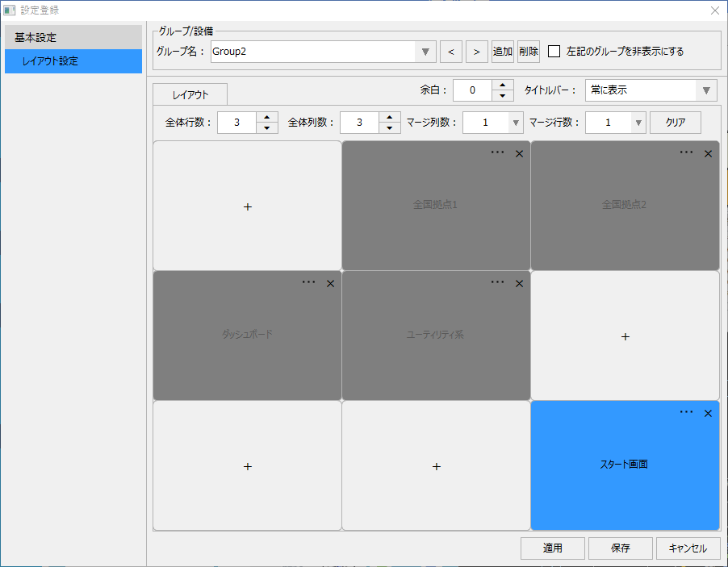
Task: Switch to the レイアウト tab
Action: tap(190, 94)
